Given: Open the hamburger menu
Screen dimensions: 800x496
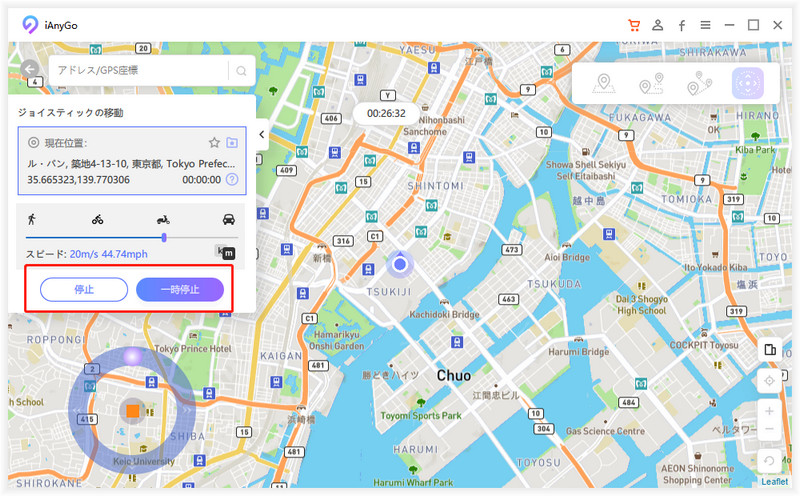Looking at the screenshot, I should [x=706, y=25].
